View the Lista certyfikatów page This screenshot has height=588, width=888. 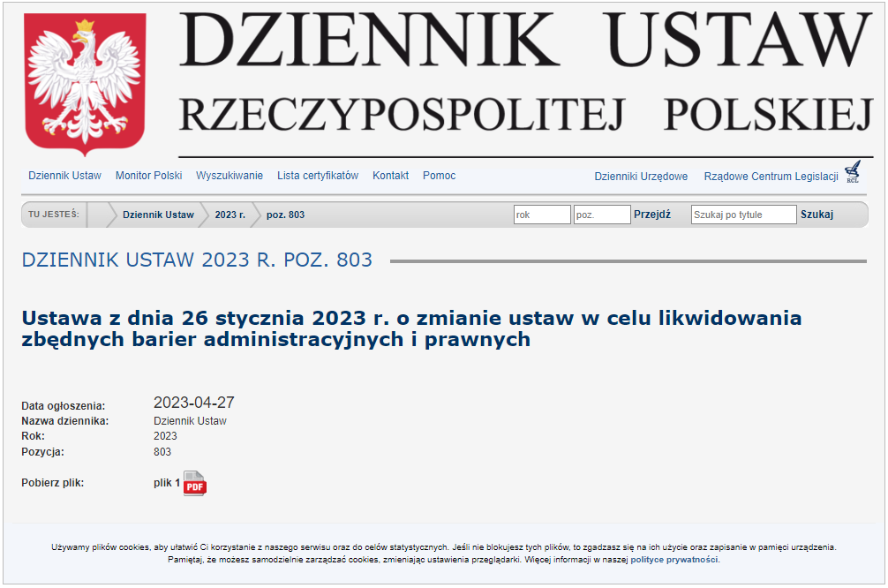coord(318,176)
